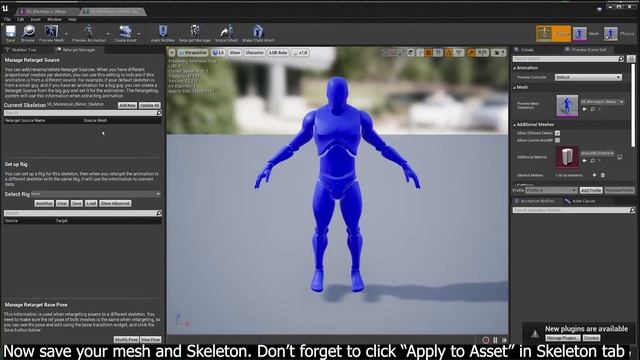Open the playback speed x1.0 dropdown
This screenshot has width=640, height=360.
tap(301, 53)
